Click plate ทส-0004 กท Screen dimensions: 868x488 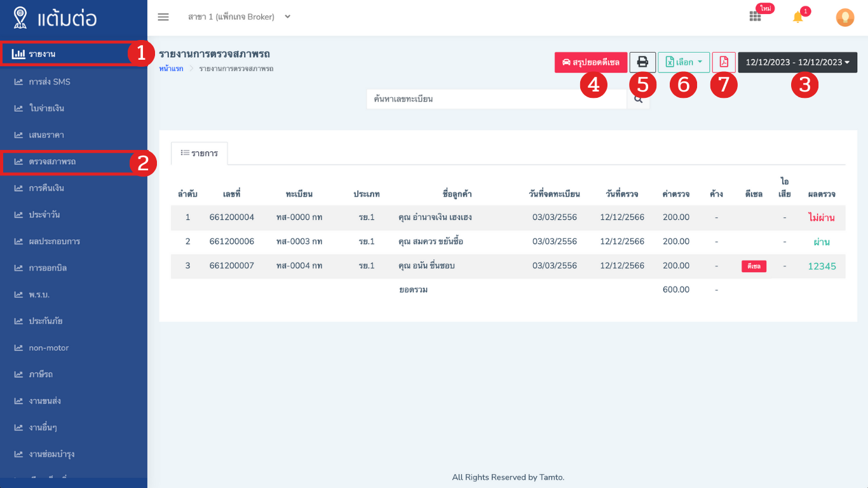pyautogui.click(x=299, y=266)
